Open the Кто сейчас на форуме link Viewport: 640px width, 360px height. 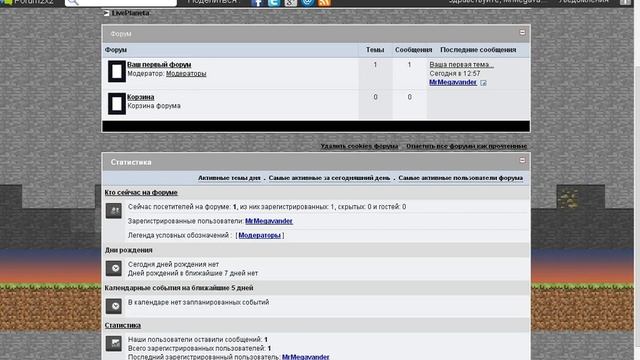[x=141, y=192]
